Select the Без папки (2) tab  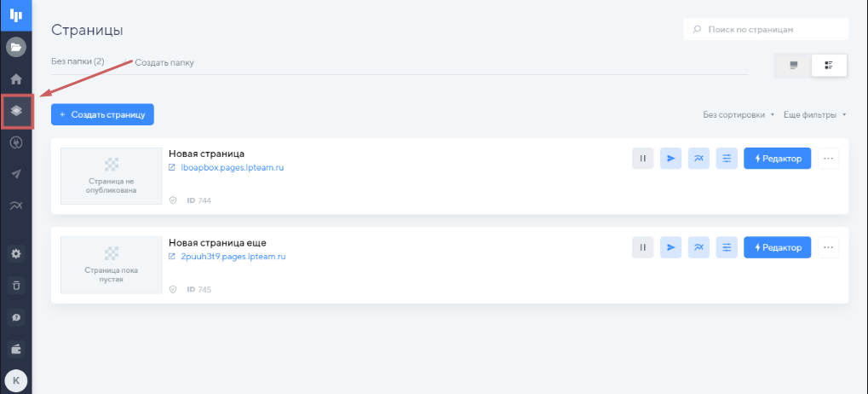tap(78, 61)
